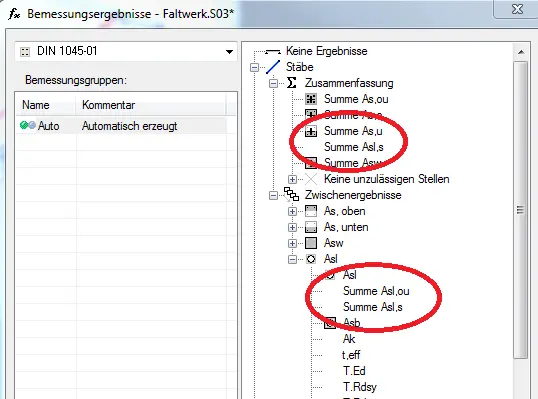538x399 pixels.
Task: Select Keine Ergebnisse in the tree
Action: pos(327,51)
